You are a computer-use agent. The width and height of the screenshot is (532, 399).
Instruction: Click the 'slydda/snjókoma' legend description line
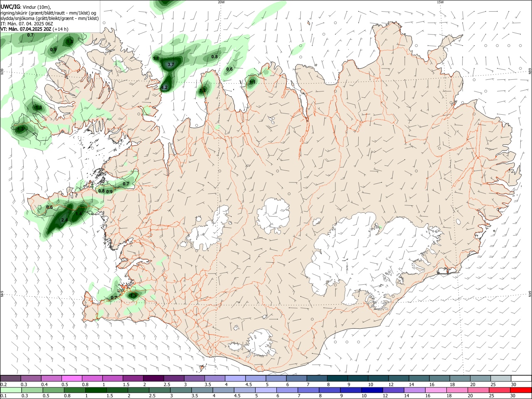(x=50, y=18)
